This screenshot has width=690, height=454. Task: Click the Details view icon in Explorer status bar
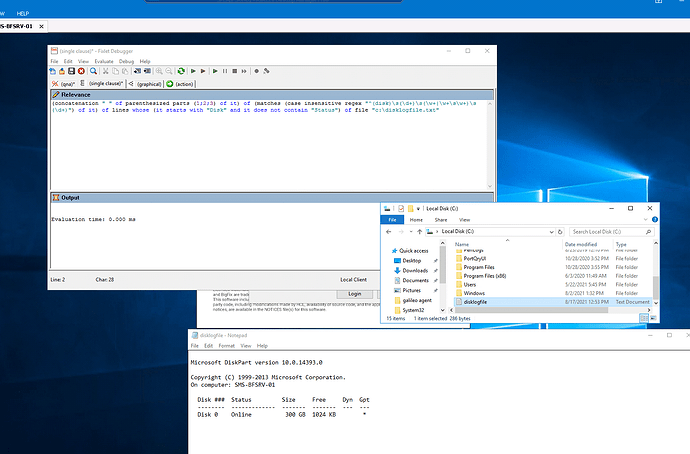644,318
